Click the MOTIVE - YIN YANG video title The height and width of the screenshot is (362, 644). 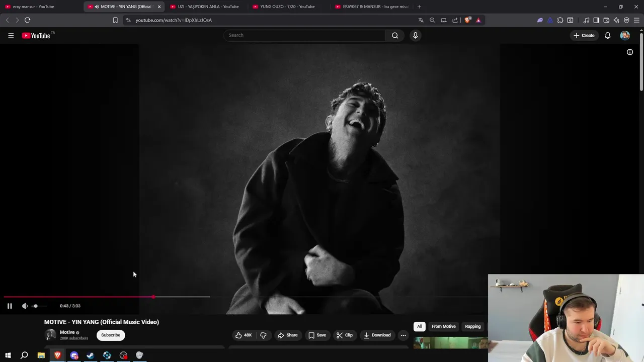pyautogui.click(x=102, y=322)
